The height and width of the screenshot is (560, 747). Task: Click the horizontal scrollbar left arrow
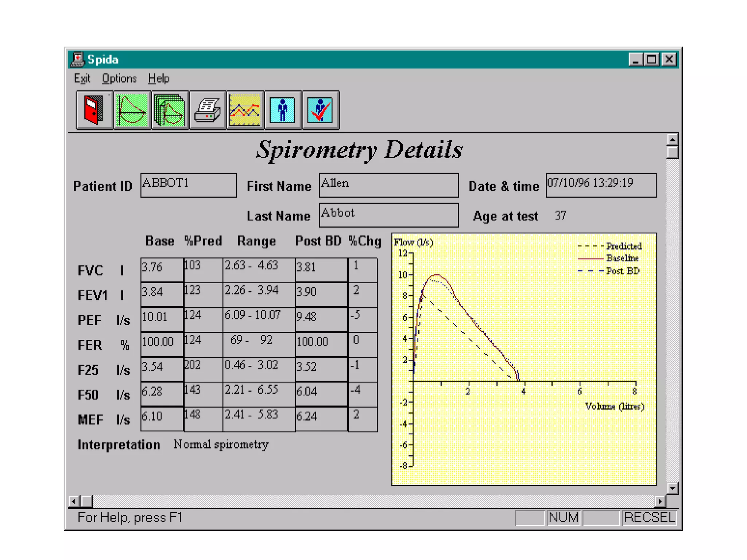[74, 501]
